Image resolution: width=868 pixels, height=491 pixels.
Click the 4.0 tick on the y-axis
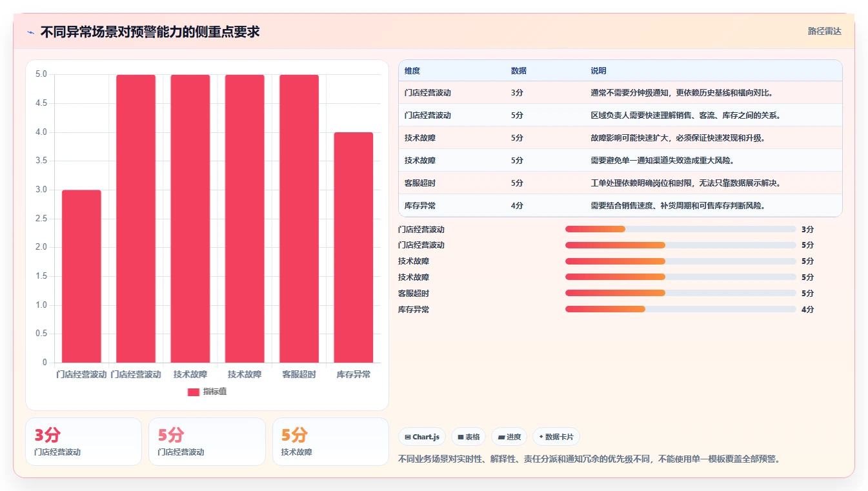41,132
